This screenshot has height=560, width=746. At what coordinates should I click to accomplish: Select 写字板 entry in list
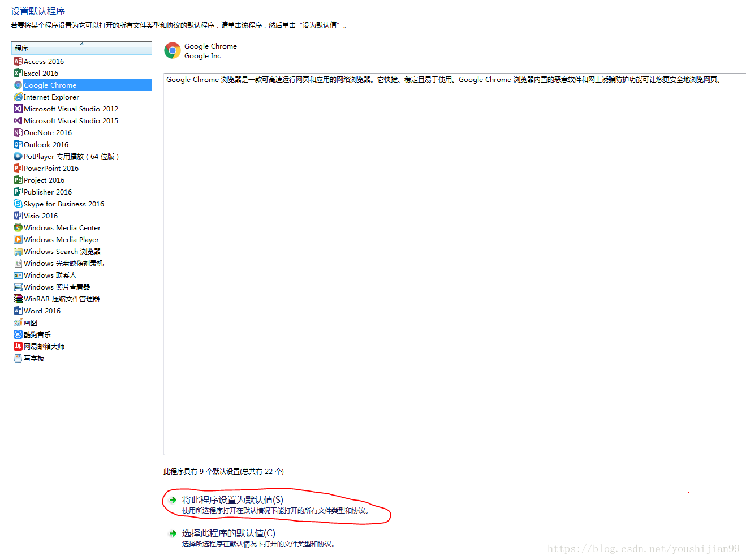coord(34,358)
